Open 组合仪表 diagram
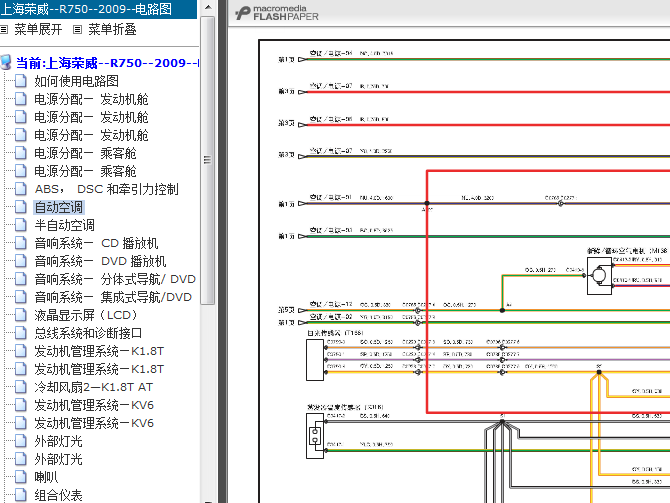Image resolution: width=670 pixels, height=503 pixels. click(x=58, y=495)
